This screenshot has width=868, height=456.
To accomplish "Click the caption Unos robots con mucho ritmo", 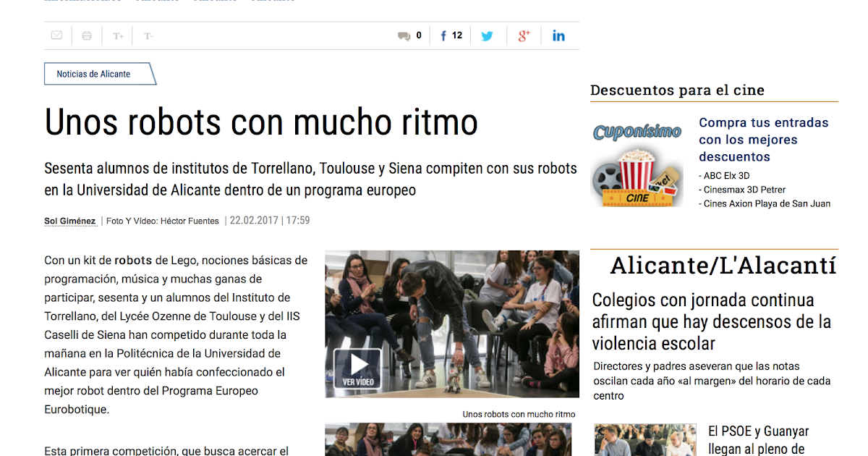I will [519, 415].
